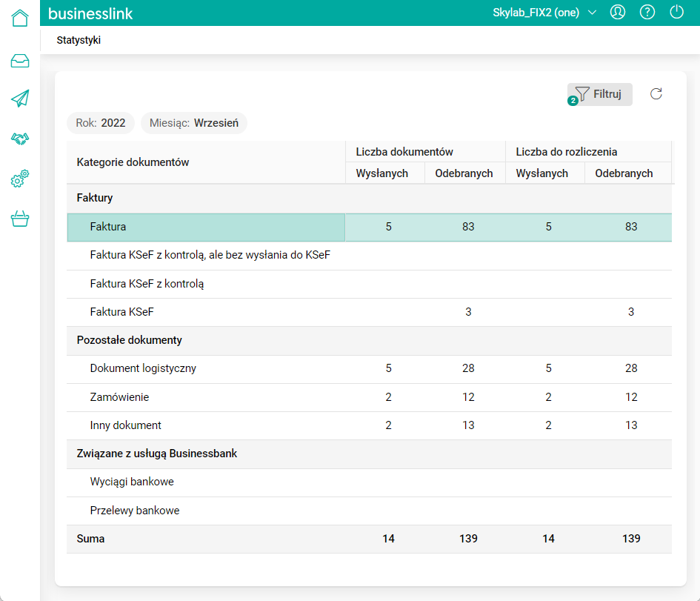Click Wysłanych header under Liczba do rozliczenia
Viewport: 700px width, 601px height.
point(545,173)
